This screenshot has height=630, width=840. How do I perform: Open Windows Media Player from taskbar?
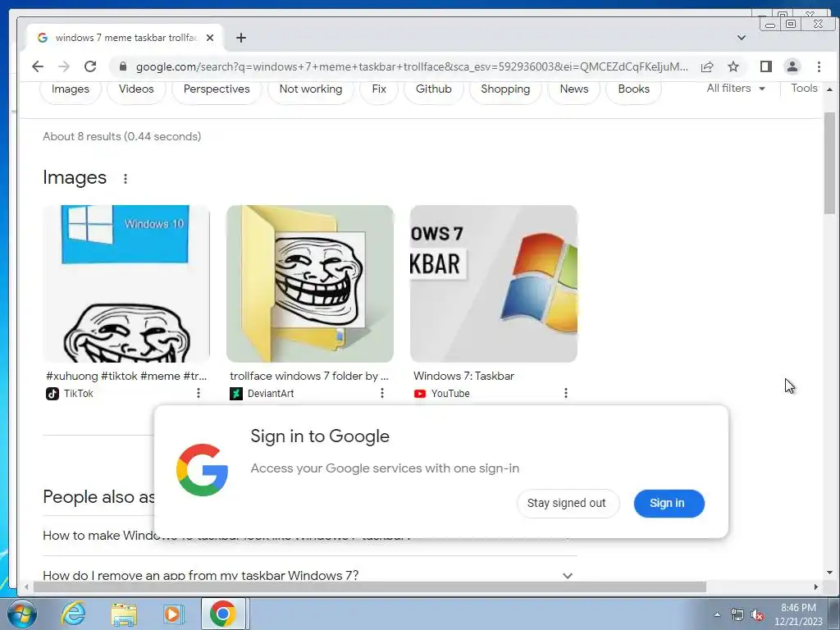click(x=173, y=614)
